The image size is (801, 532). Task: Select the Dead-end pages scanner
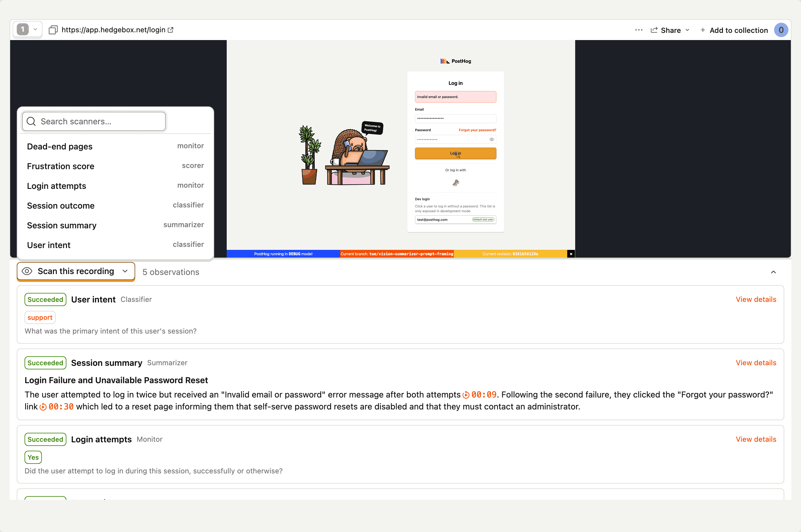pos(115,146)
